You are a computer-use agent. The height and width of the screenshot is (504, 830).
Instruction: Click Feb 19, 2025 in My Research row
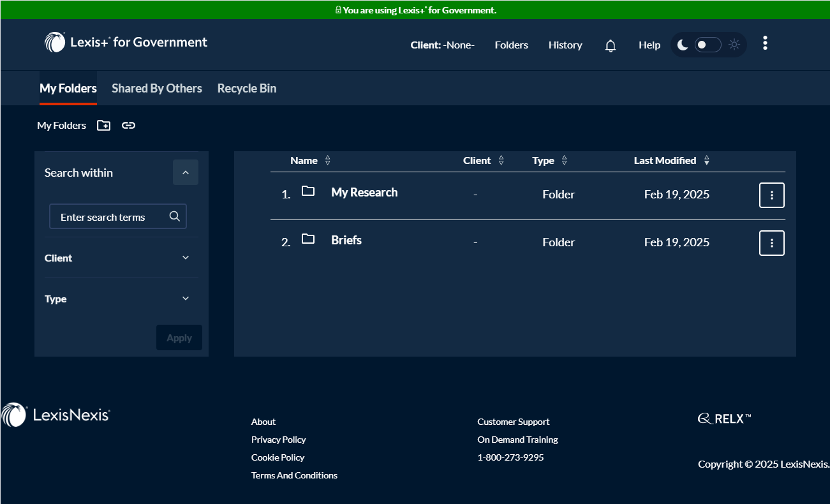point(677,195)
